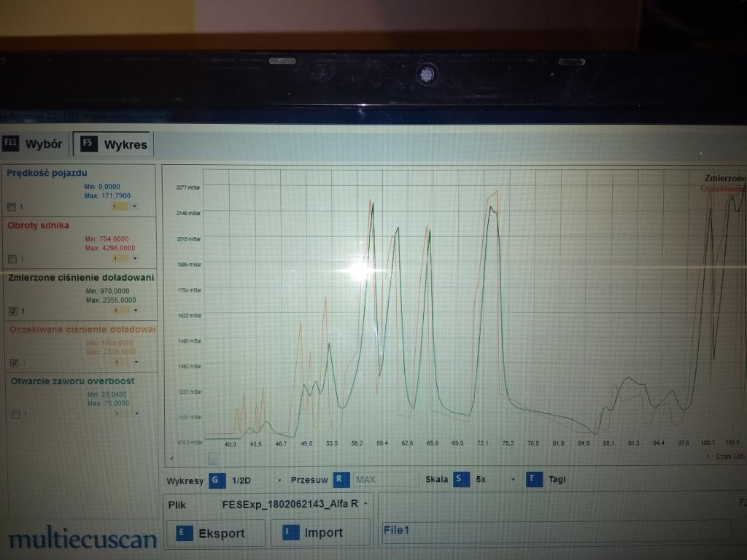Viewport: 747px width, 560px height.
Task: Click the T shortcut icon for Tagi
Action: pos(534,479)
